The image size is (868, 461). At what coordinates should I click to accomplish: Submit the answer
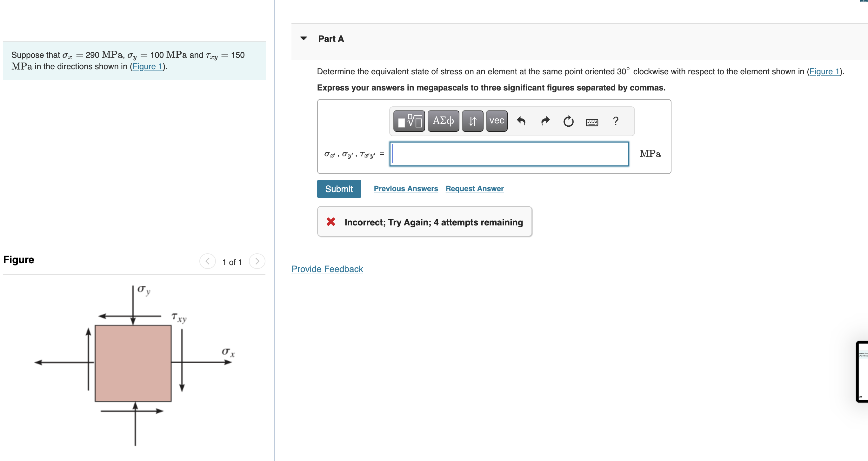click(339, 189)
